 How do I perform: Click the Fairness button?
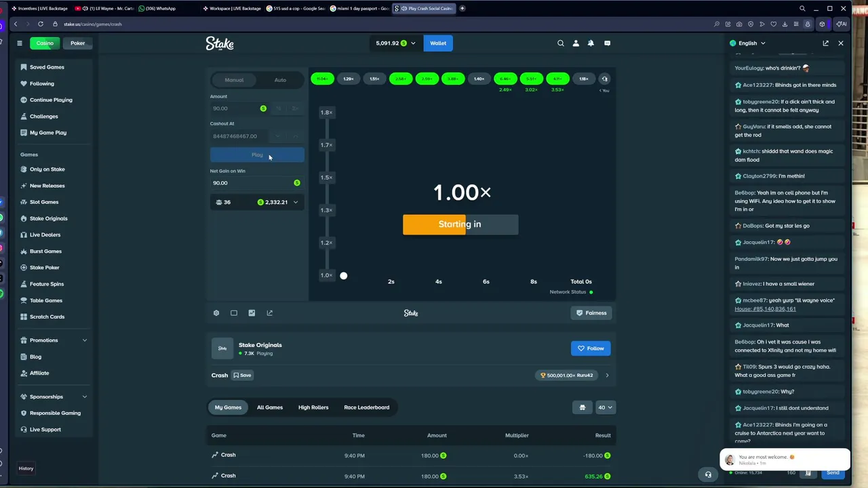(x=591, y=313)
